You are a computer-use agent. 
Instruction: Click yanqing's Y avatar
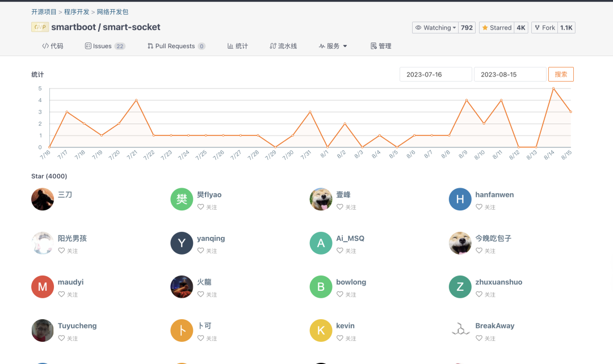(x=182, y=243)
